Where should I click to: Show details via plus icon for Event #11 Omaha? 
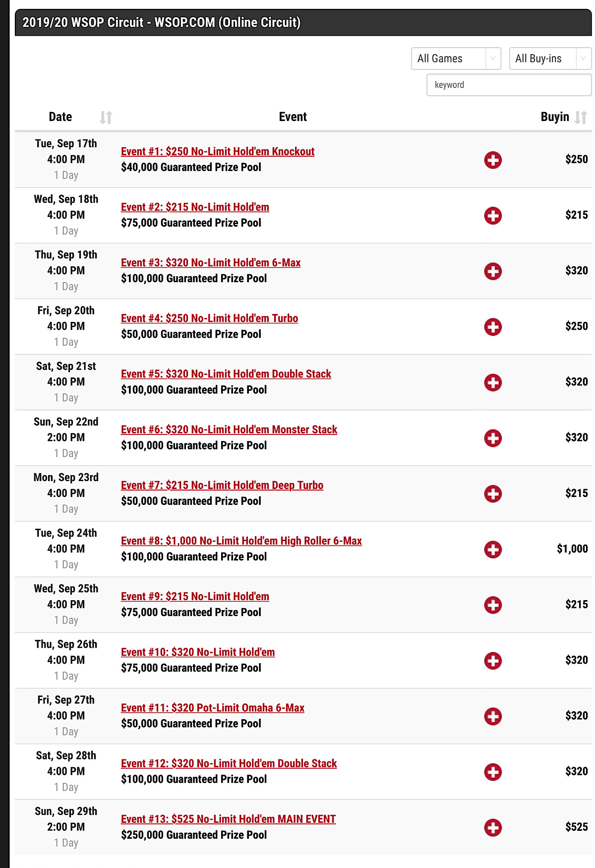(493, 716)
